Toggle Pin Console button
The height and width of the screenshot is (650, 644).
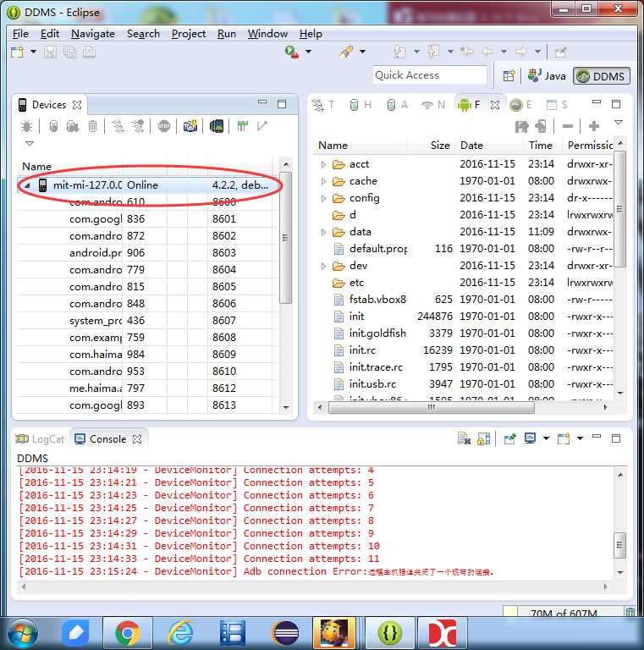click(509, 438)
